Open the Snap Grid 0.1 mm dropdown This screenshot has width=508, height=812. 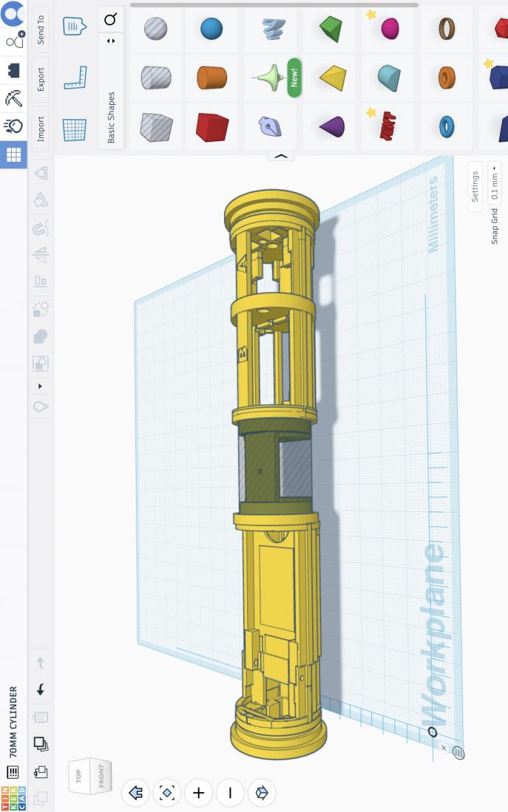495,185
